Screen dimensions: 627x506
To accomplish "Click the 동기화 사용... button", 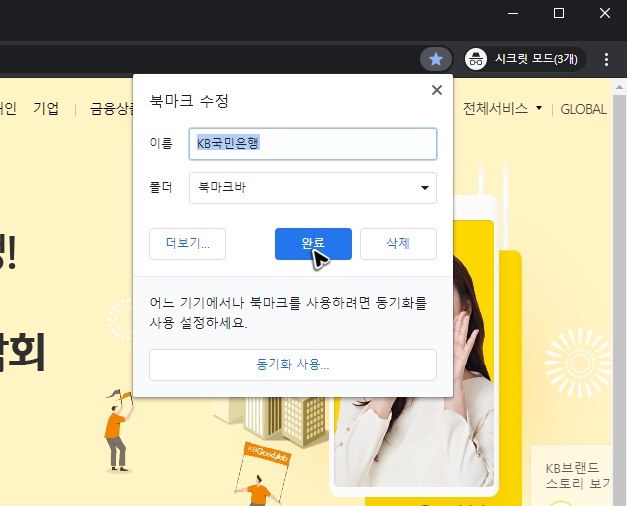I will tap(293, 365).
